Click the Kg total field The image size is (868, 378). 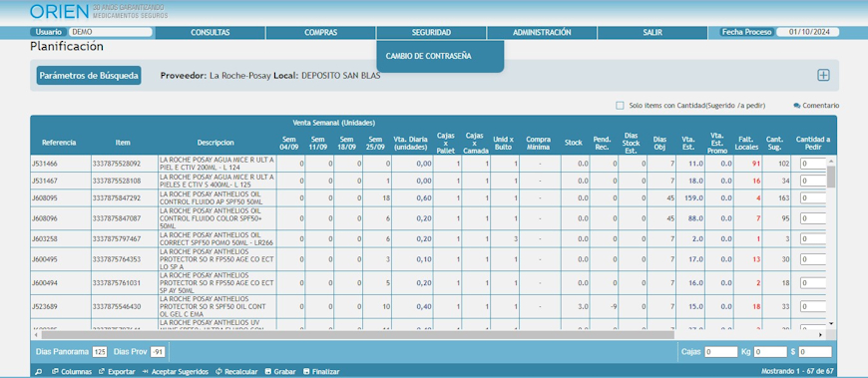[770, 352]
